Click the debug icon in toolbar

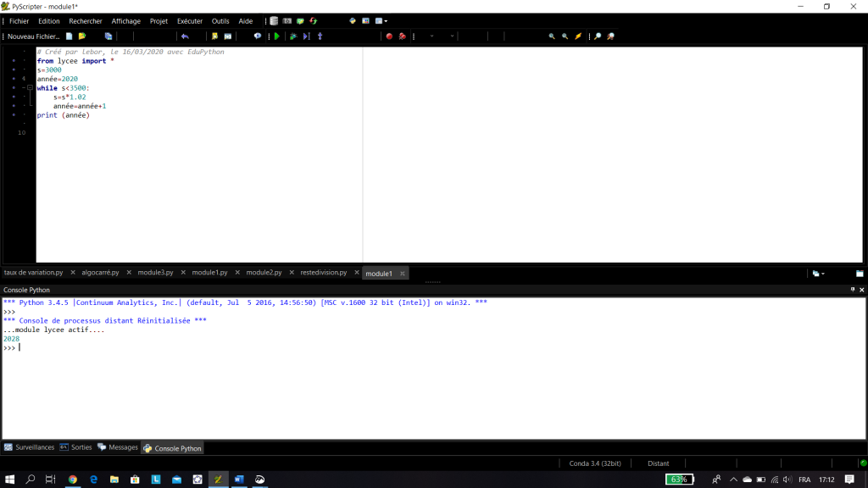pos(293,36)
